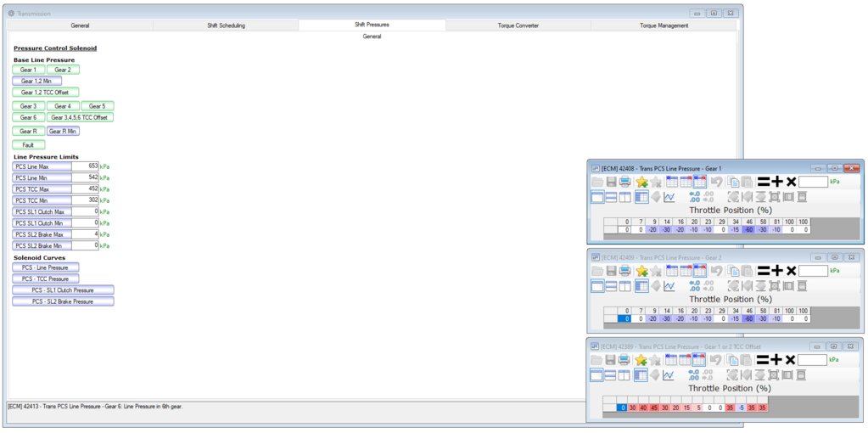This screenshot has height=433, width=868.
Task: Click print icon in TCC Offset table window
Action: [624, 360]
